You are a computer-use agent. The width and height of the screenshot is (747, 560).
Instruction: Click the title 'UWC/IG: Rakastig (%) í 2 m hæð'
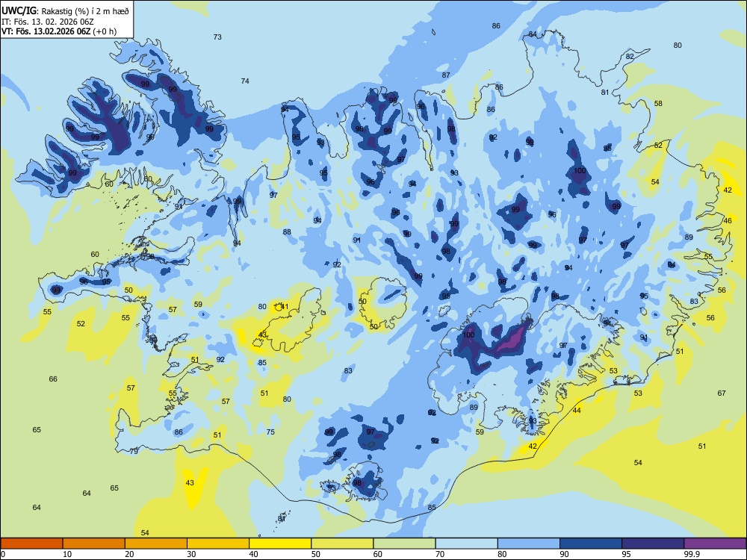(65, 11)
